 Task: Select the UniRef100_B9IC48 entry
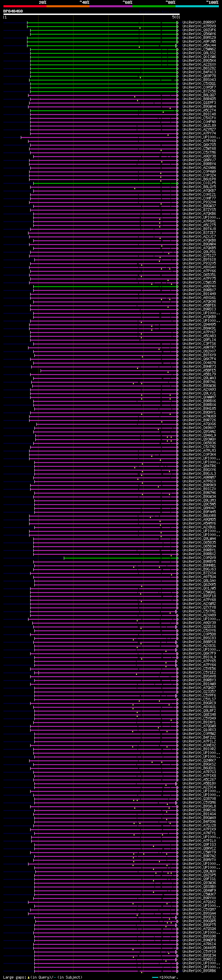[x=199, y=114]
